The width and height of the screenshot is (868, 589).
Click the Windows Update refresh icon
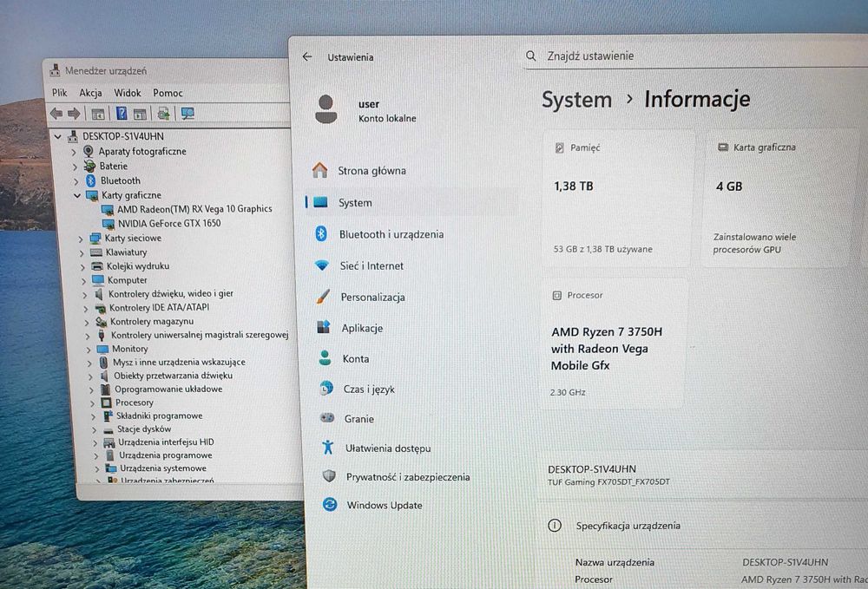(x=330, y=504)
